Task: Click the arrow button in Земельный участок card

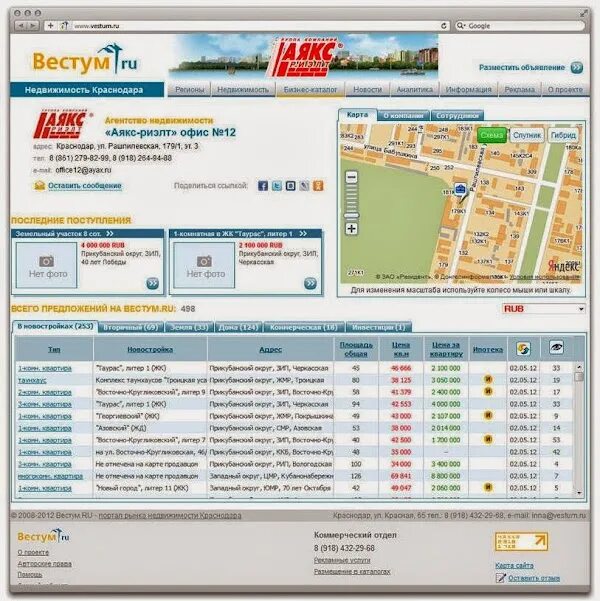Action: coord(152,284)
